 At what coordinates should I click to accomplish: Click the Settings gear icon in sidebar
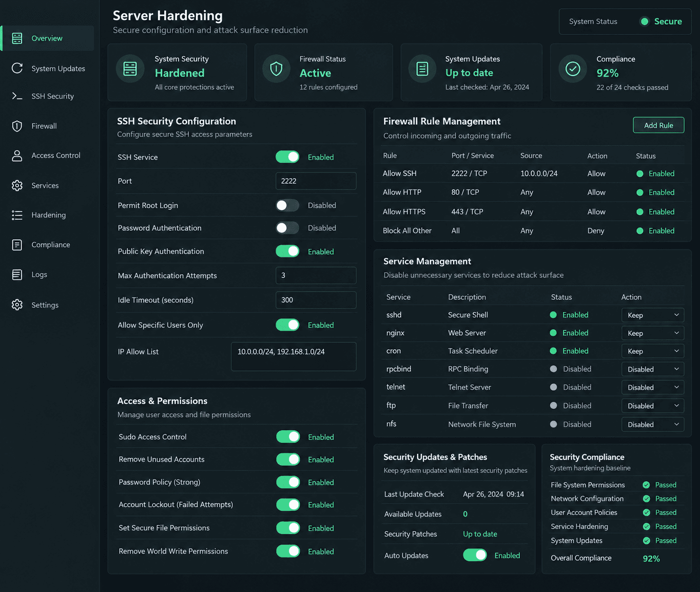click(17, 304)
